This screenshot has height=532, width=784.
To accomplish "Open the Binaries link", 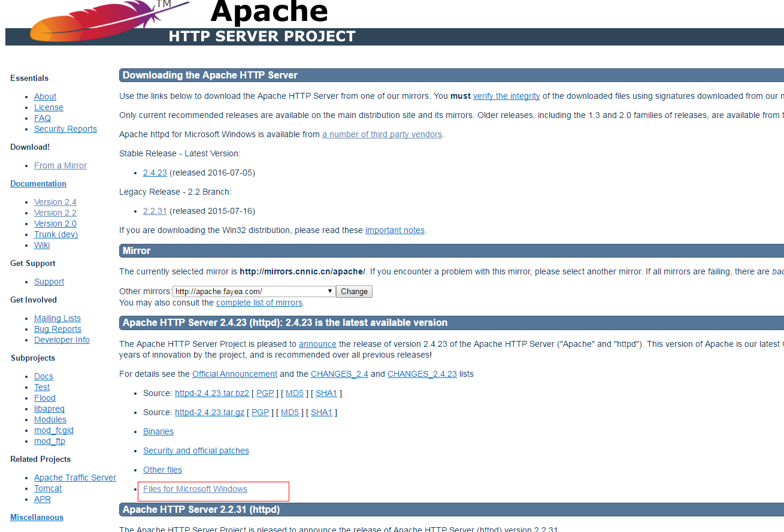I will tap(158, 431).
